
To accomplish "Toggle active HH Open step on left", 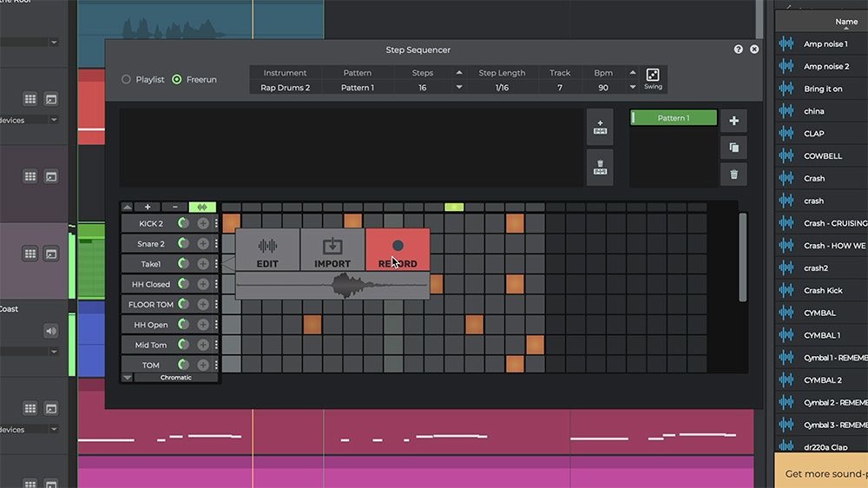I will point(312,325).
